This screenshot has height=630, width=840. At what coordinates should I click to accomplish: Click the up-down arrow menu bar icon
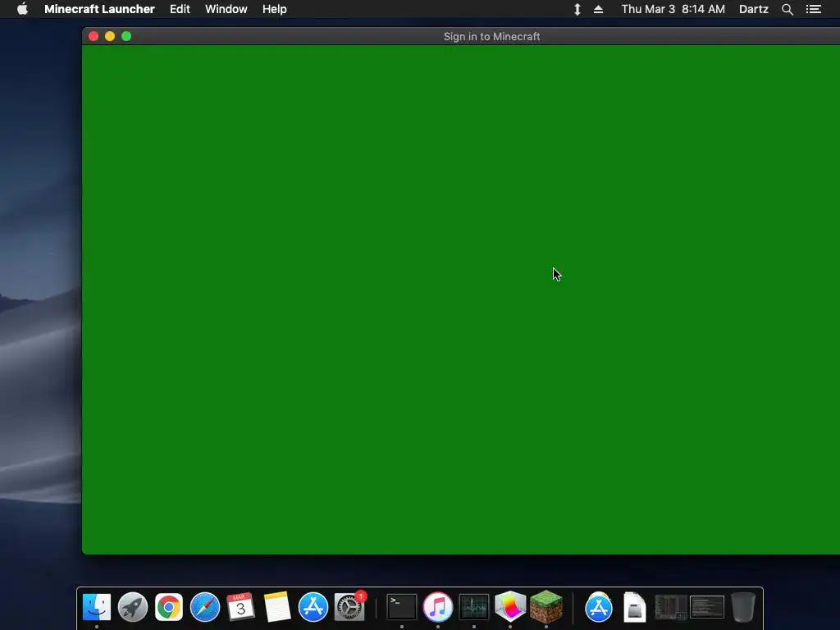(x=577, y=9)
